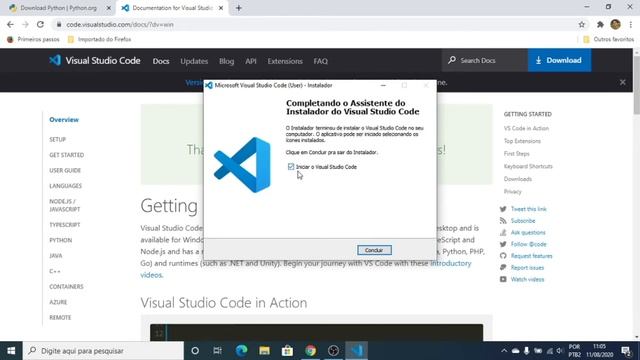Expand the C++ sidebar section

click(x=55, y=271)
